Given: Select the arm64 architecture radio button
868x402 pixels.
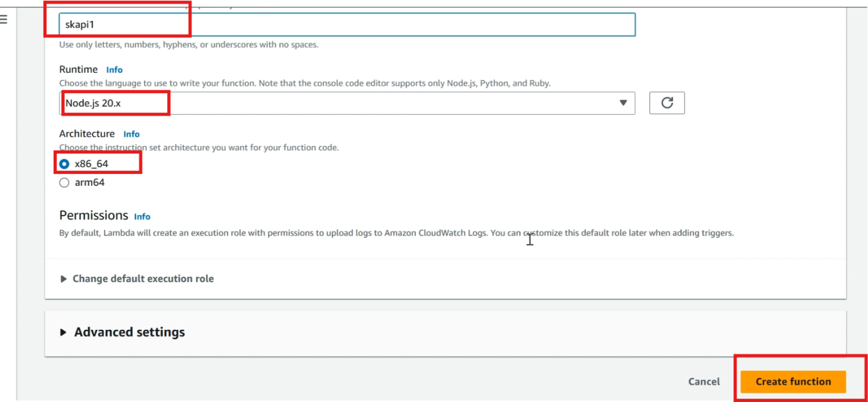Looking at the screenshot, I should pyautogui.click(x=64, y=182).
